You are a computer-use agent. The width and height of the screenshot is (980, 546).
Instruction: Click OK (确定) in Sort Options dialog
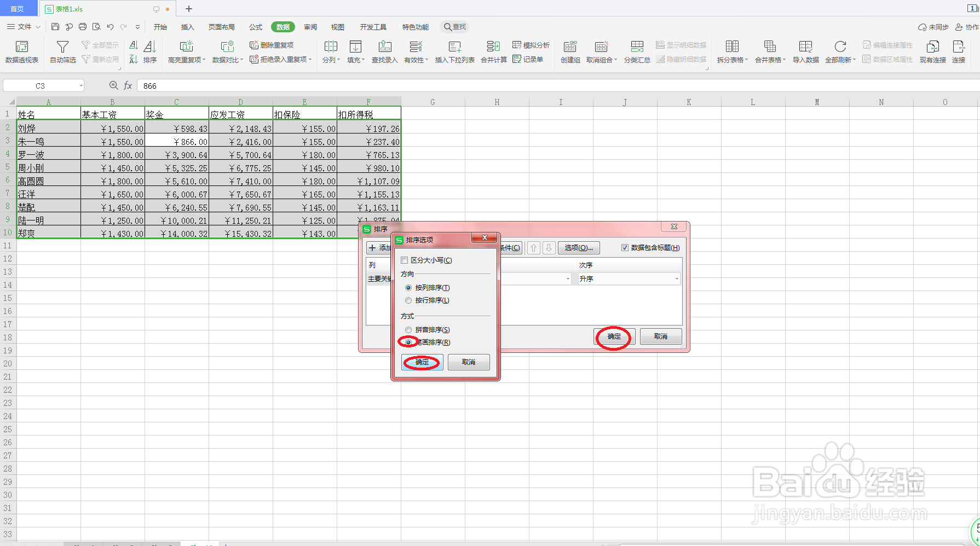coord(422,362)
